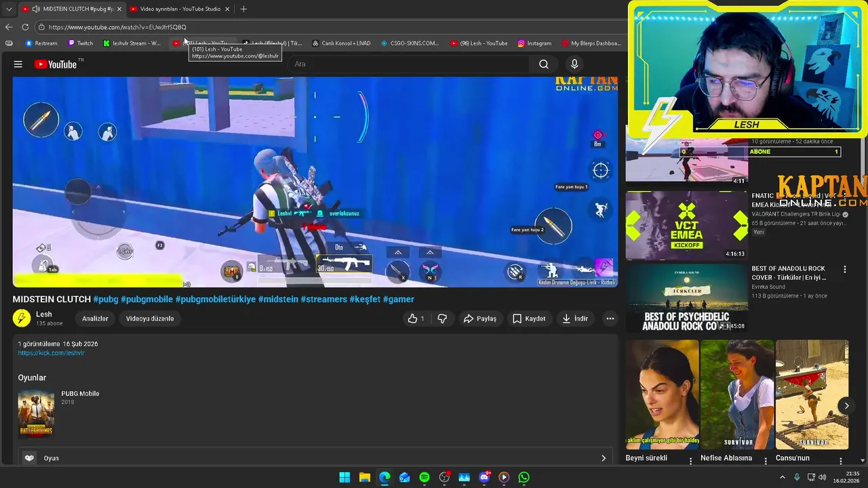Switch to Video ayrıntıları YouTube Studio tab
This screenshot has width=868, height=488.
coord(180,9)
